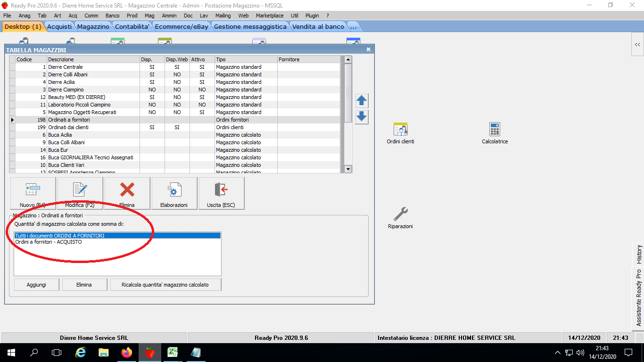Image resolution: width=644 pixels, height=362 pixels.
Task: Select Beauty MED (EX DIERRE) row
Action: [x=174, y=97]
